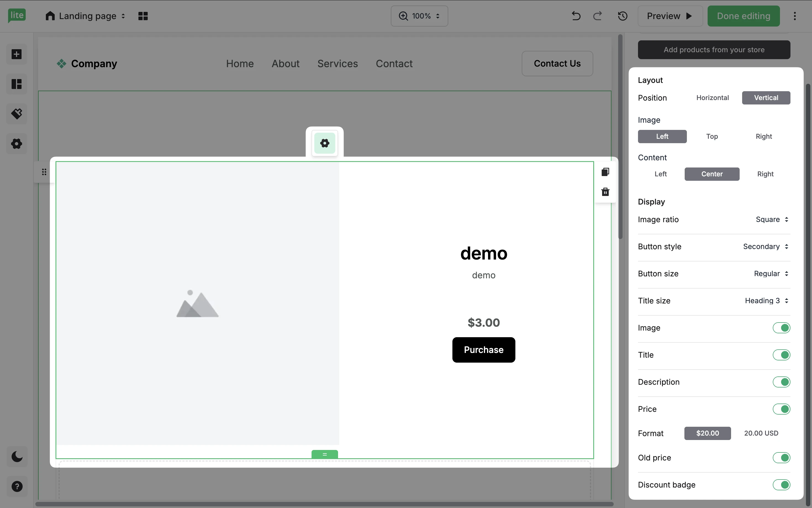
Task: Click Add products from your store
Action: [714, 50]
